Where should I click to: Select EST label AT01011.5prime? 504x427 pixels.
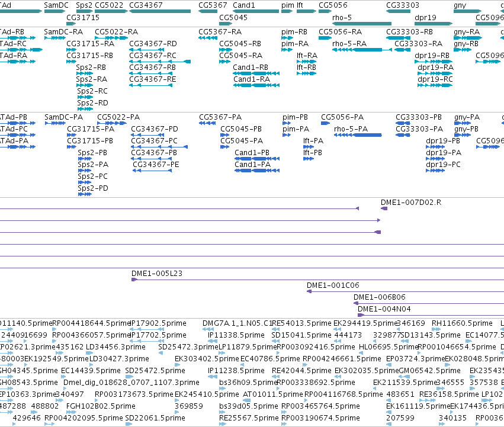pyautogui.click(x=273, y=394)
